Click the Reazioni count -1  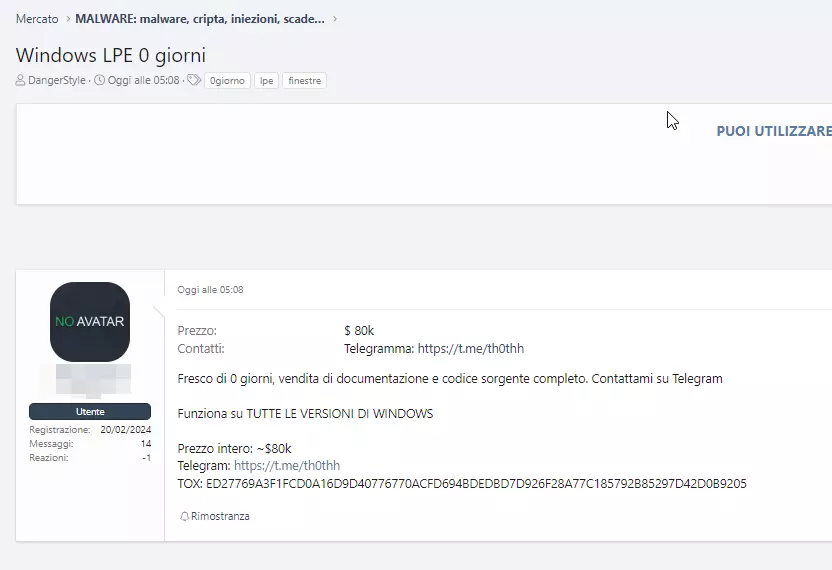pos(147,457)
